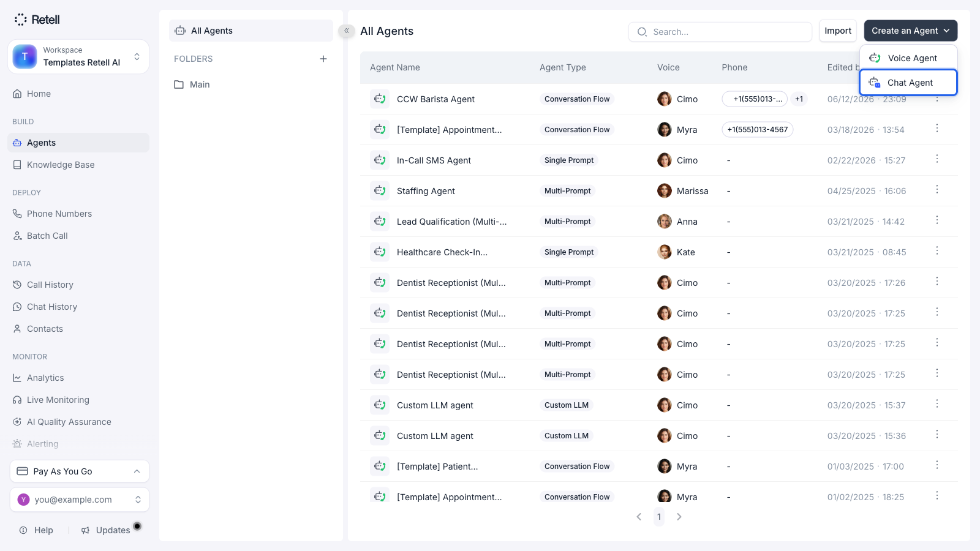Open Agents in the sidebar
980x551 pixels.
[78, 143]
